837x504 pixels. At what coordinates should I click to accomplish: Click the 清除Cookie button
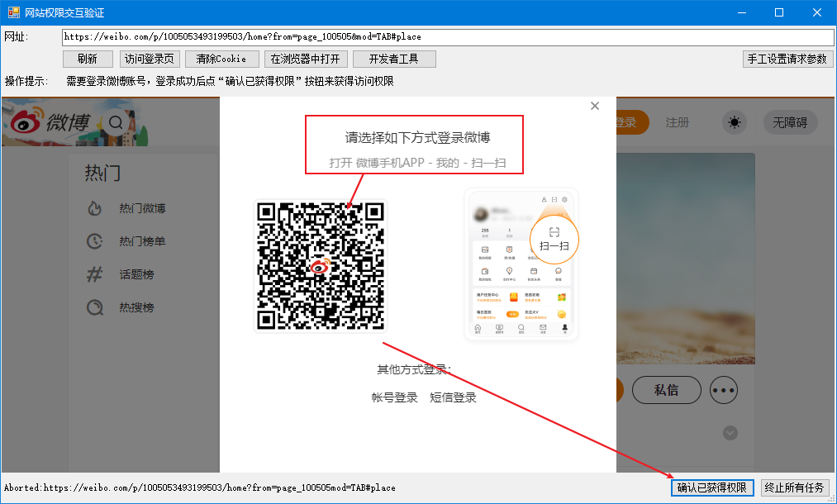pos(221,59)
